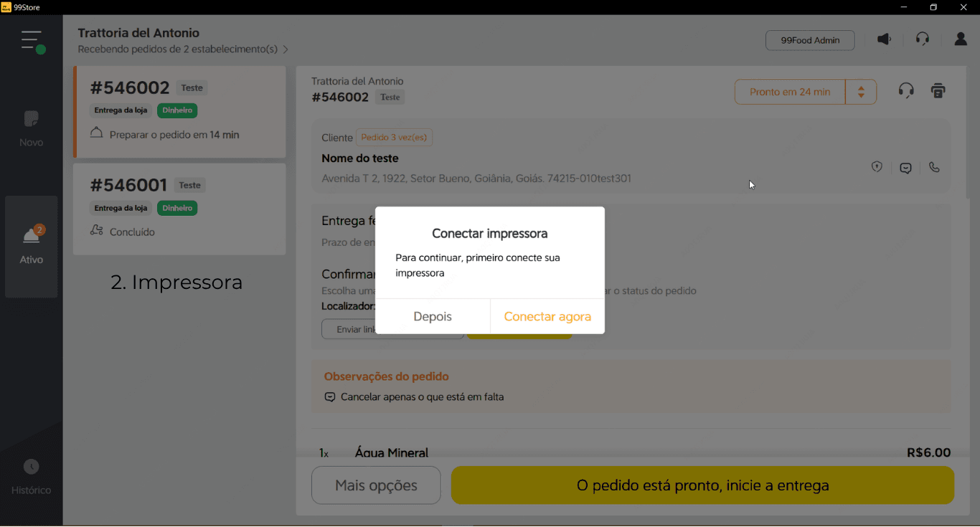Click the printer icon for order #546002
Screen dimensions: 980x527
click(x=938, y=91)
